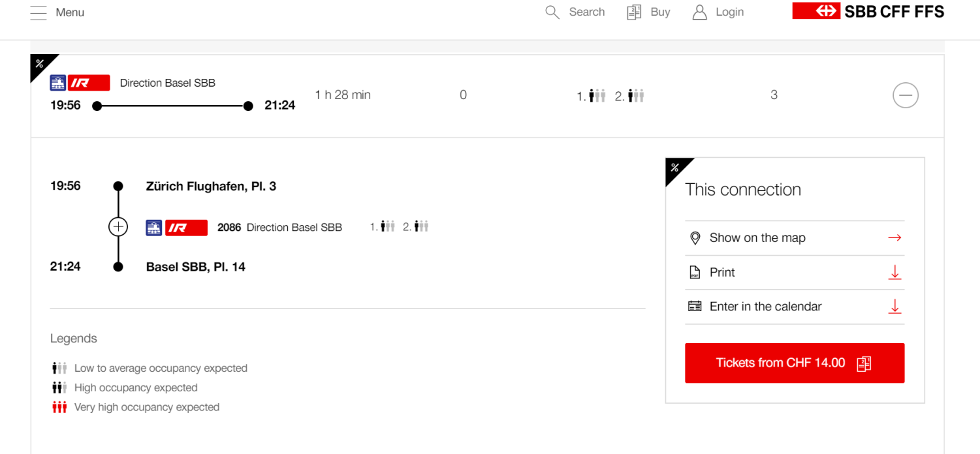Click arrival time 21:24 in the summary row

[279, 105]
